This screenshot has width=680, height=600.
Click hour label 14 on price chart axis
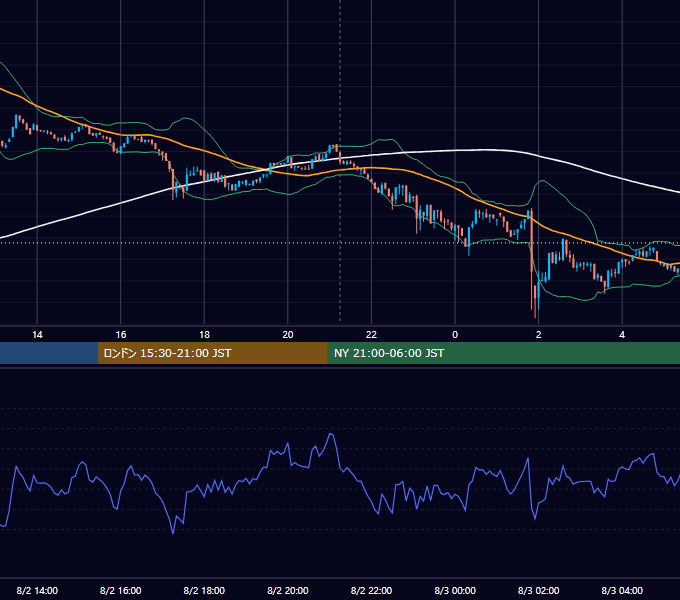click(37, 335)
